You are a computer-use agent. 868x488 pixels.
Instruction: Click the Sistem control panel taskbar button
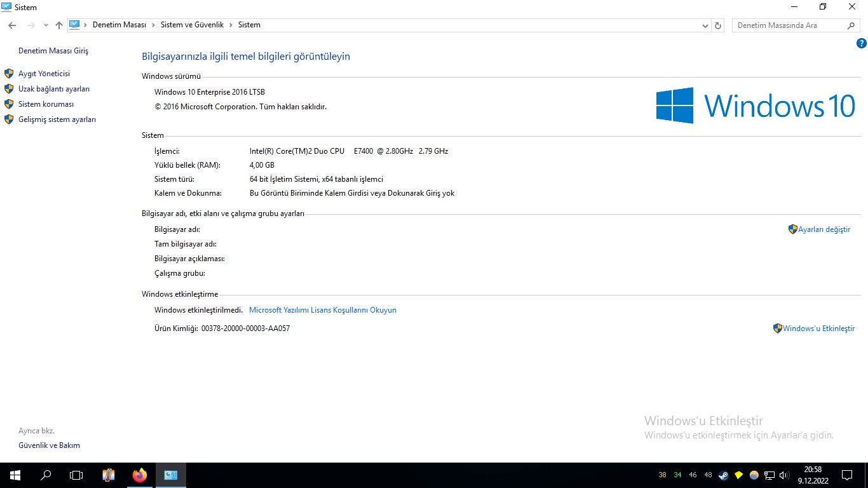pyautogui.click(x=170, y=475)
